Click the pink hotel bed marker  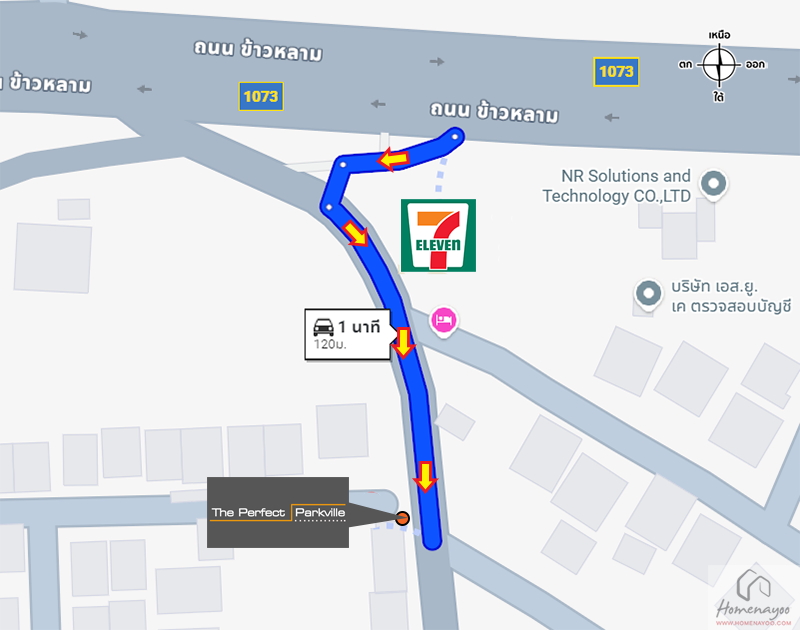tap(443, 321)
